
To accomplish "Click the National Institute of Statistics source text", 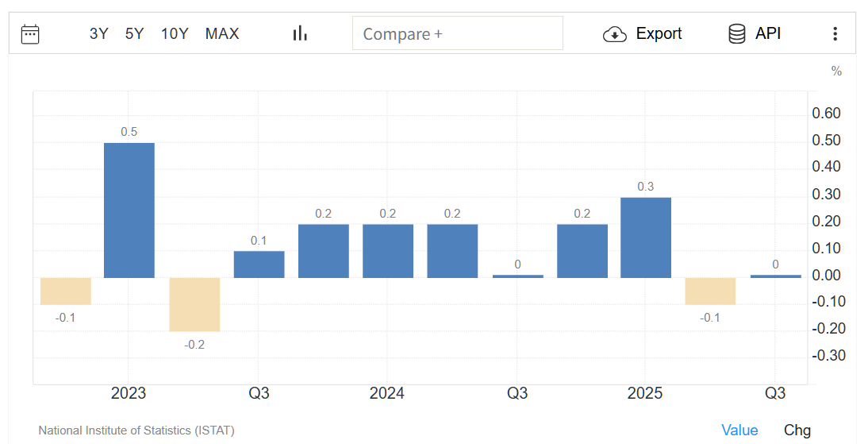I will 136,430.
